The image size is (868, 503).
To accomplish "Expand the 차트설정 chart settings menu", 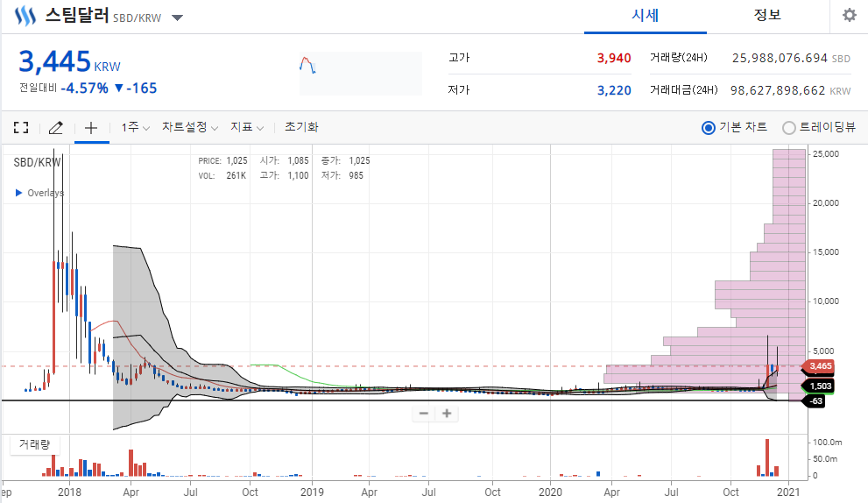I will 190,127.
